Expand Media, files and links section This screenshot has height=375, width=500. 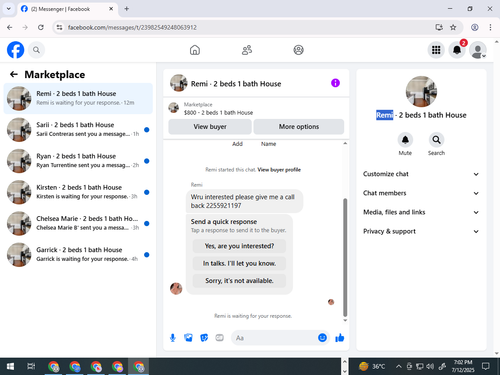point(421,212)
